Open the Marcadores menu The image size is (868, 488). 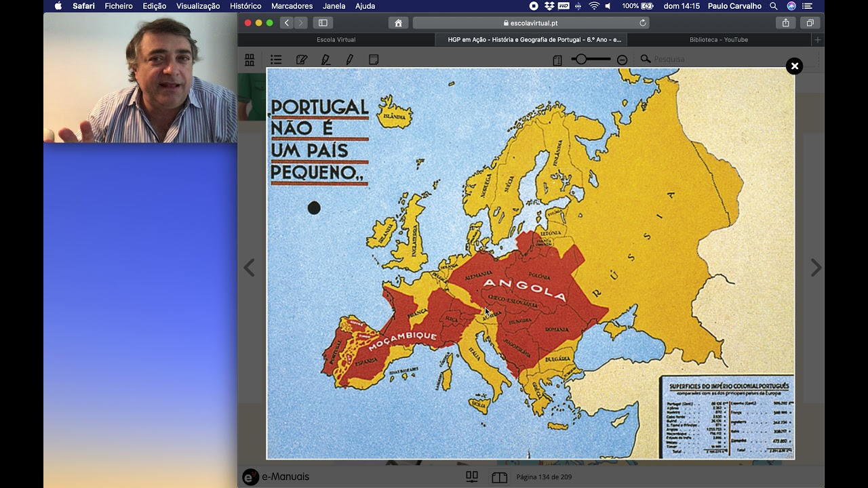[x=292, y=6]
